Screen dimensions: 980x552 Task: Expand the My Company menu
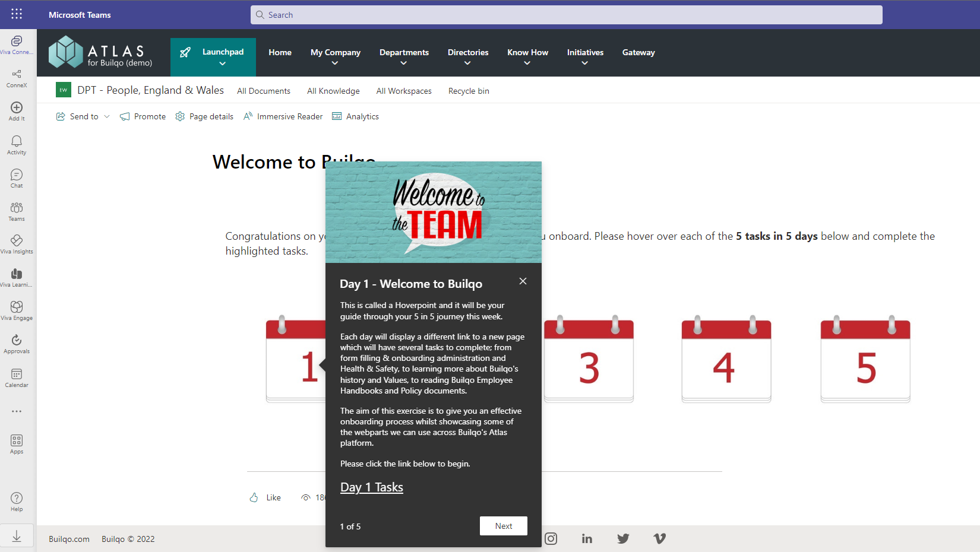[335, 56]
